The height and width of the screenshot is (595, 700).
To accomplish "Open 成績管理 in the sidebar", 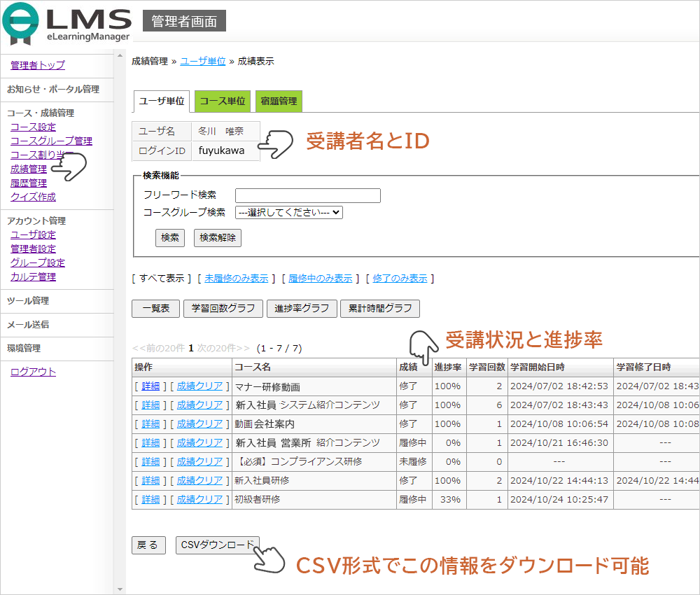I will pos(29,169).
